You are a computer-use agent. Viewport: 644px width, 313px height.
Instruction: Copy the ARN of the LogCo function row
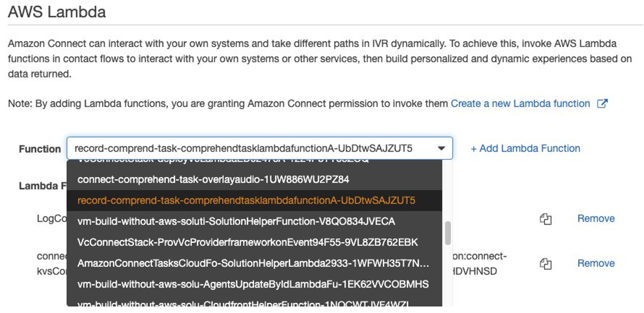[x=545, y=219]
